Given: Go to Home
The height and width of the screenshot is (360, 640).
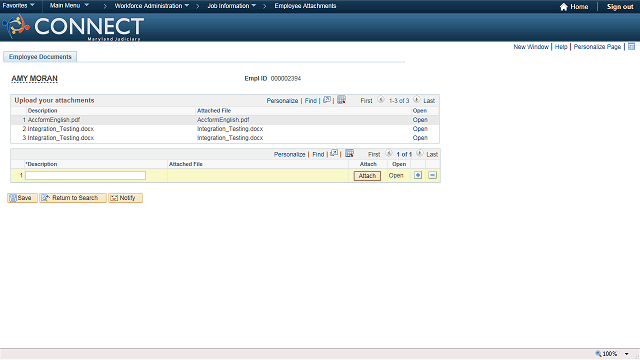Looking at the screenshot, I should [579, 7].
